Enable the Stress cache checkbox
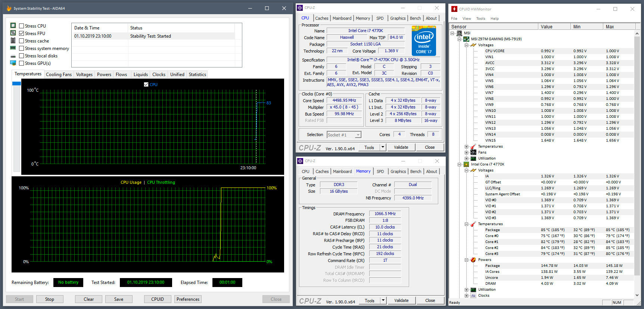This screenshot has width=644, height=309. click(22, 41)
